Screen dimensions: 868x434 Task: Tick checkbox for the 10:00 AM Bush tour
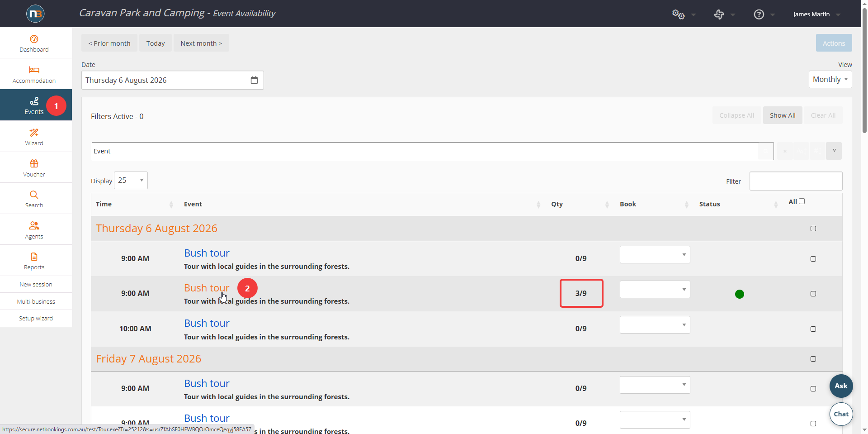813,329
